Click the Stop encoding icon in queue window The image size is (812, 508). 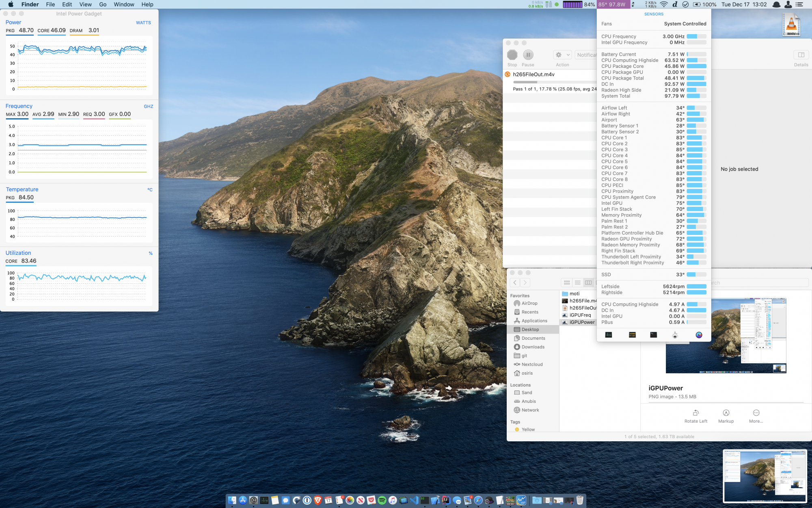tap(512, 55)
